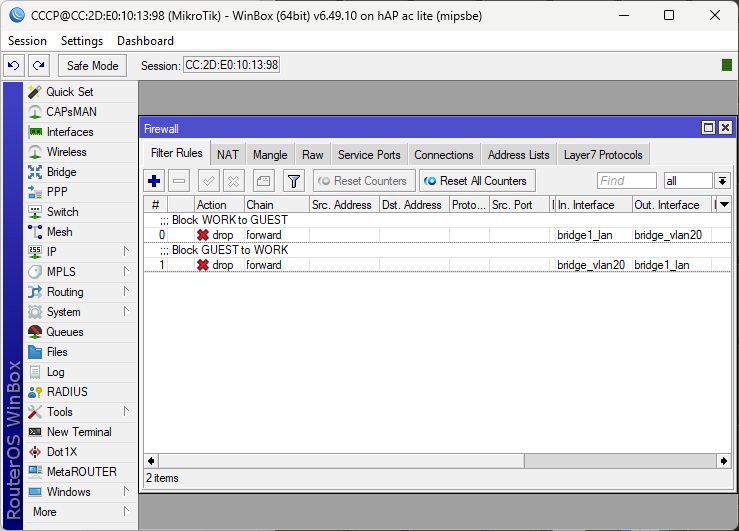Expand the Tools submenu

coord(81,412)
